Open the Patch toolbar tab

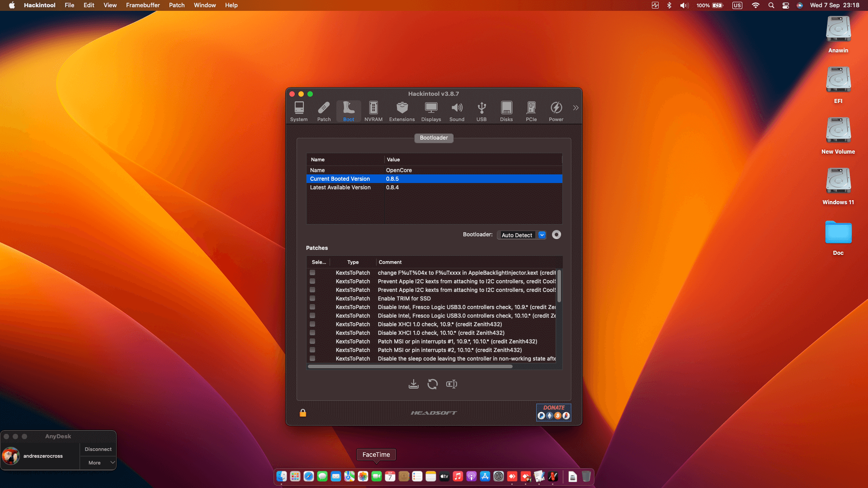(324, 111)
